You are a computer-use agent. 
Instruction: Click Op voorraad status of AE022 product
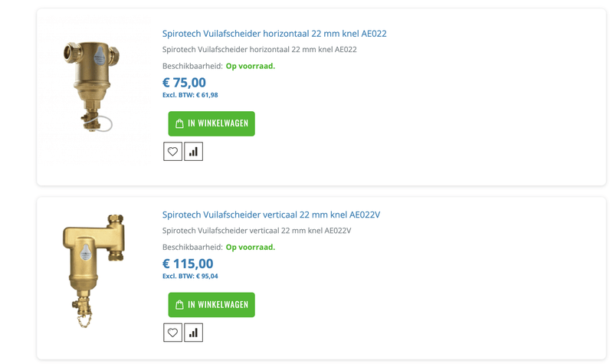pyautogui.click(x=250, y=66)
